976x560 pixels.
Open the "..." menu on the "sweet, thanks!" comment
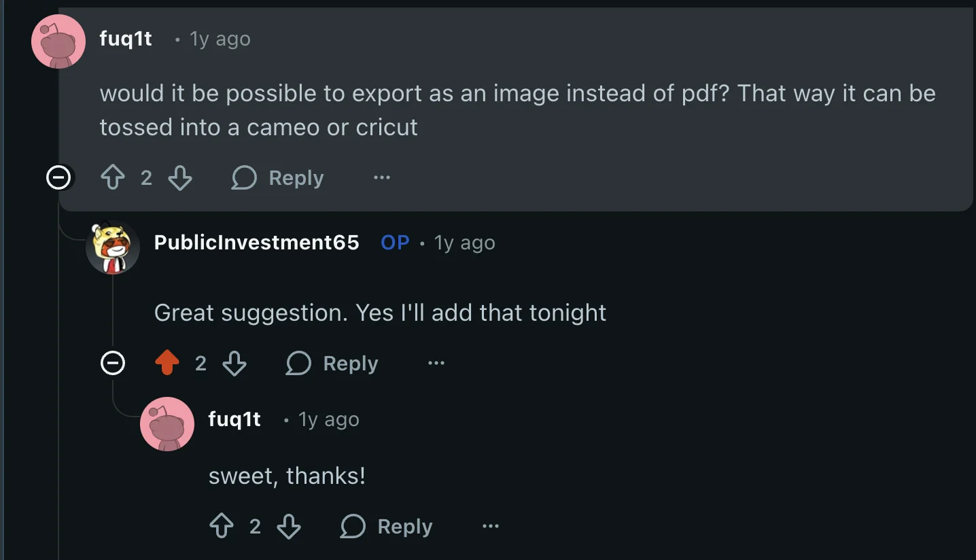pyautogui.click(x=491, y=525)
